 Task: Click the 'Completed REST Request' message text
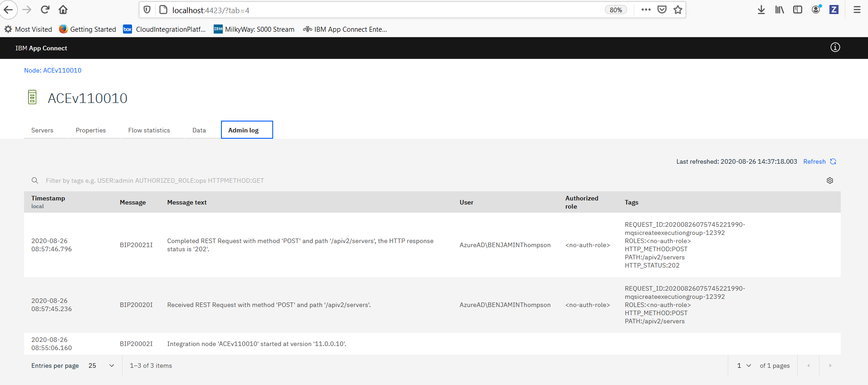click(300, 245)
